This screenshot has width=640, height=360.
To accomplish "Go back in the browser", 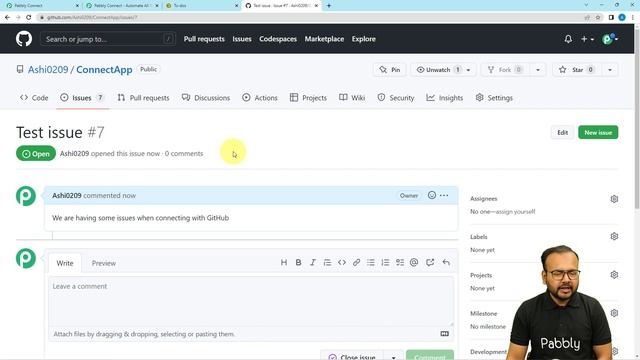I will coord(7,17).
